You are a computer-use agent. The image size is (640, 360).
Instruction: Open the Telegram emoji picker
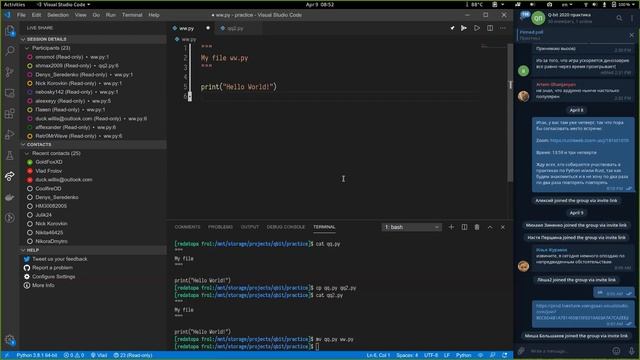616,351
